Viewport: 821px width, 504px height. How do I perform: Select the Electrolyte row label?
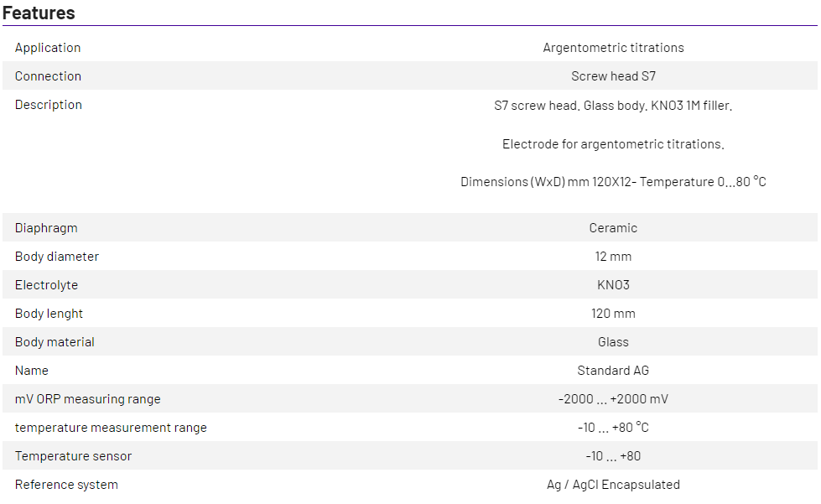click(x=46, y=285)
